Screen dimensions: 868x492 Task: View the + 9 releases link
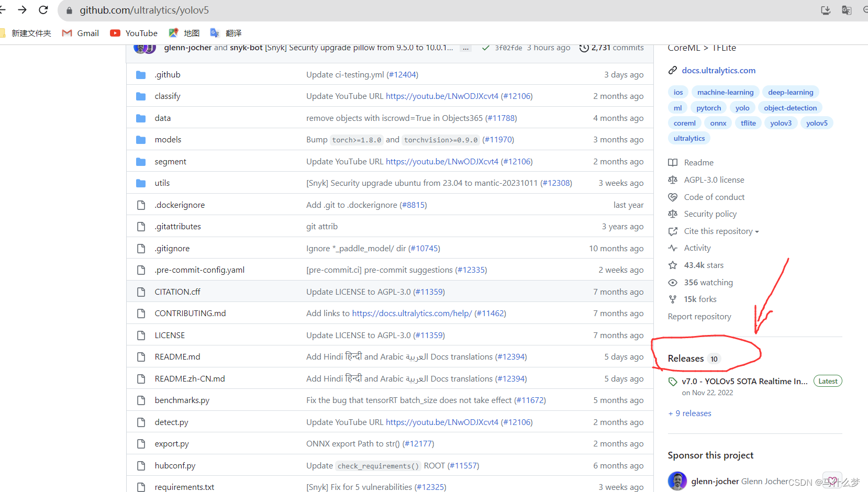pyautogui.click(x=689, y=413)
